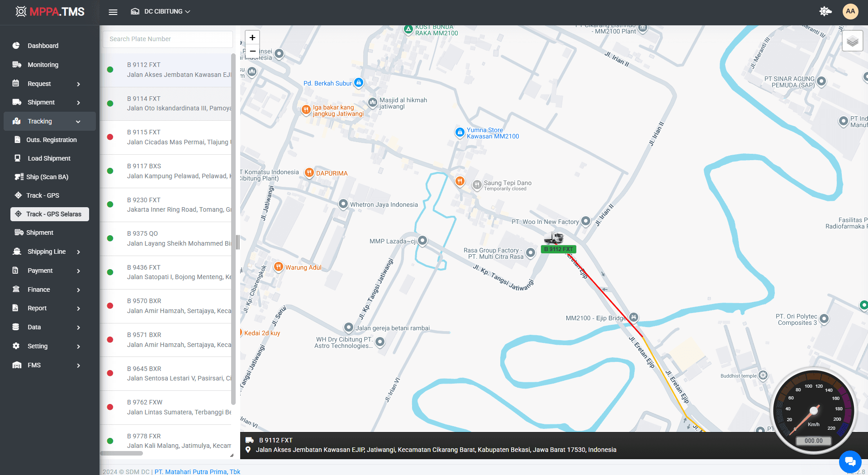Select vehicle B 9112 FXT in list
This screenshot has height=475, width=868.
pos(166,70)
